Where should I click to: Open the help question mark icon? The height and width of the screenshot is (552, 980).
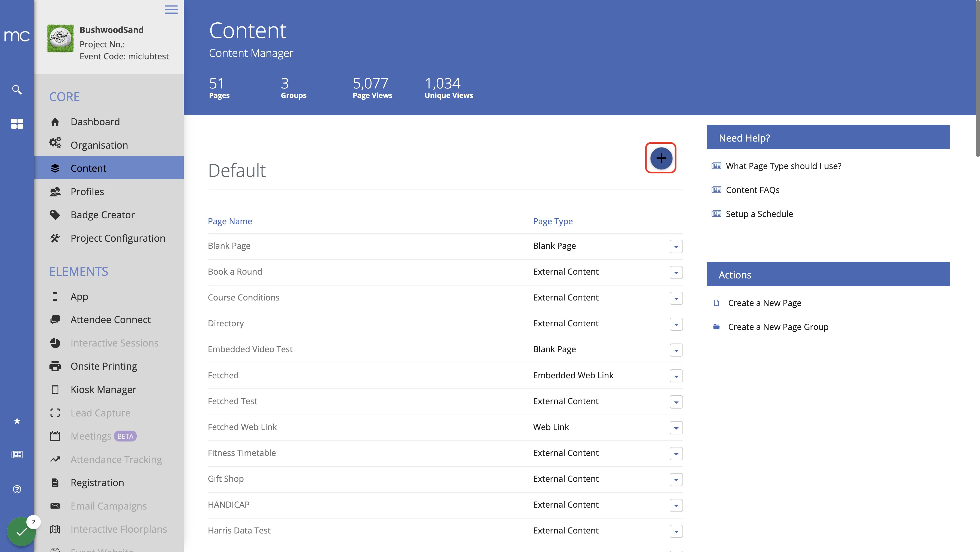click(17, 489)
